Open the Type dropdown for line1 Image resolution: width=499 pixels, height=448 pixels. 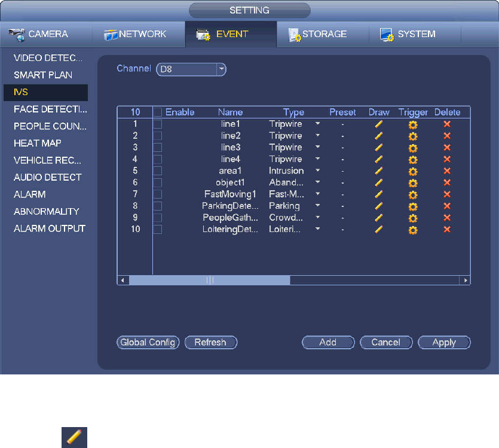click(x=317, y=124)
